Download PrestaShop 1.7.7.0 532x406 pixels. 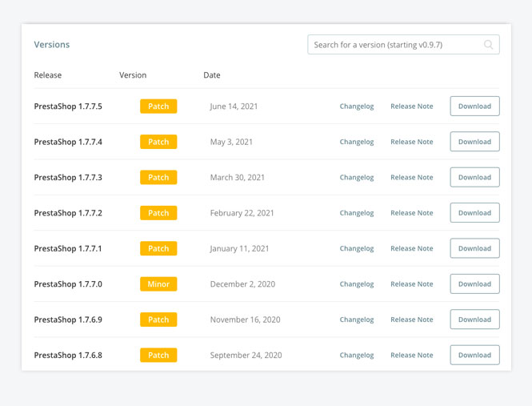click(x=474, y=284)
